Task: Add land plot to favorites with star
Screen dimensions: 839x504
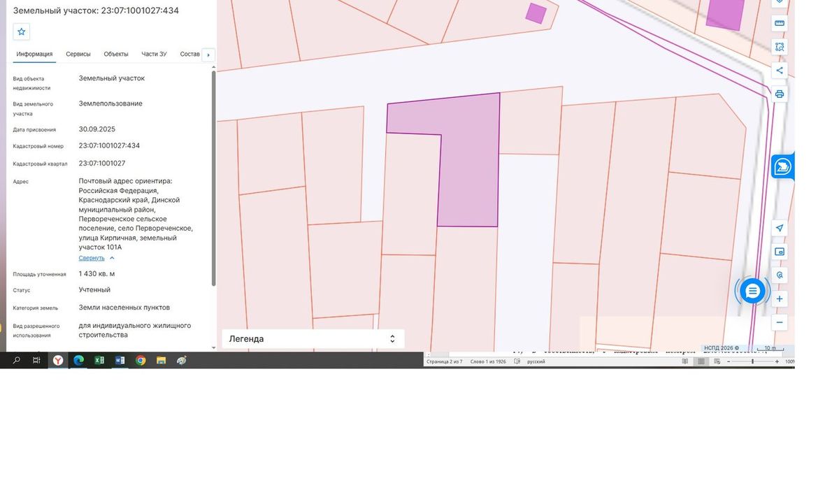Action: tap(22, 31)
